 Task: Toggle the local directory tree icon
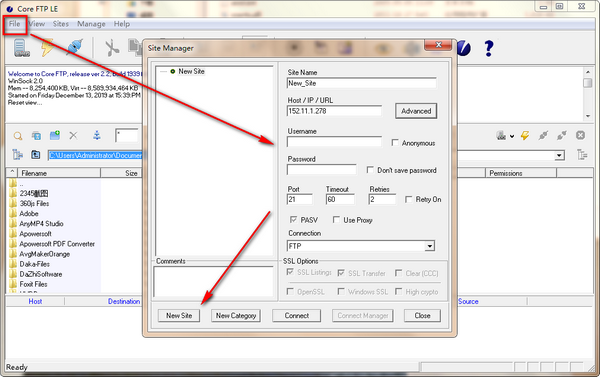pos(17,155)
